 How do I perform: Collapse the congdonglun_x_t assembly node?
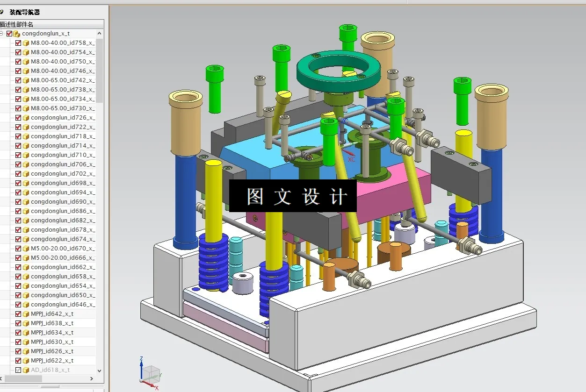coord(2,33)
